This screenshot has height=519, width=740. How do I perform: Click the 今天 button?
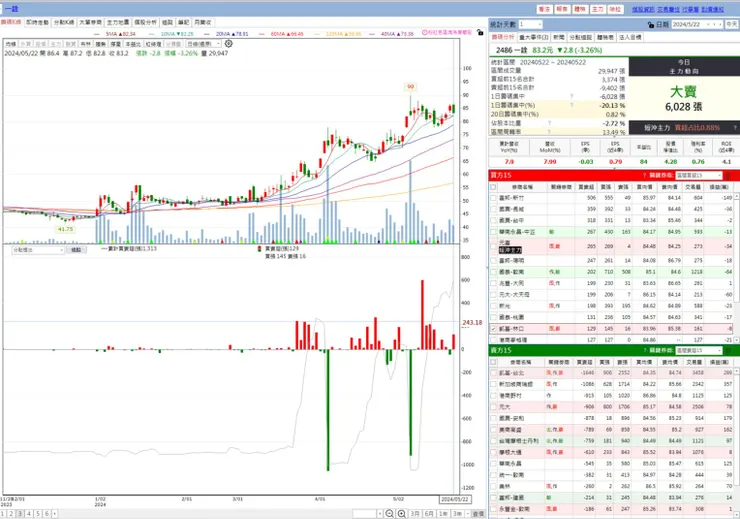tap(732, 25)
